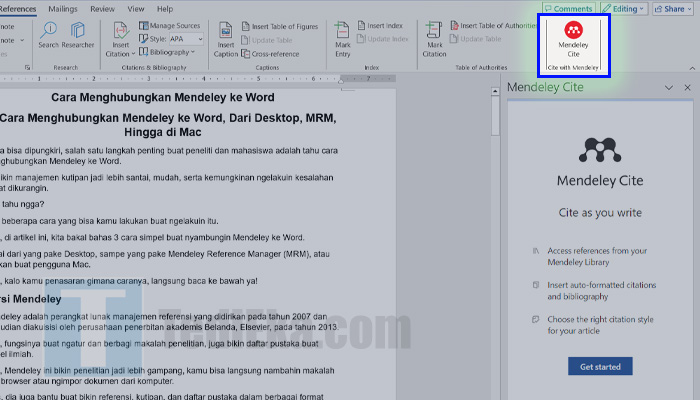Click the icon beside Choose the right citation style

tap(536, 319)
